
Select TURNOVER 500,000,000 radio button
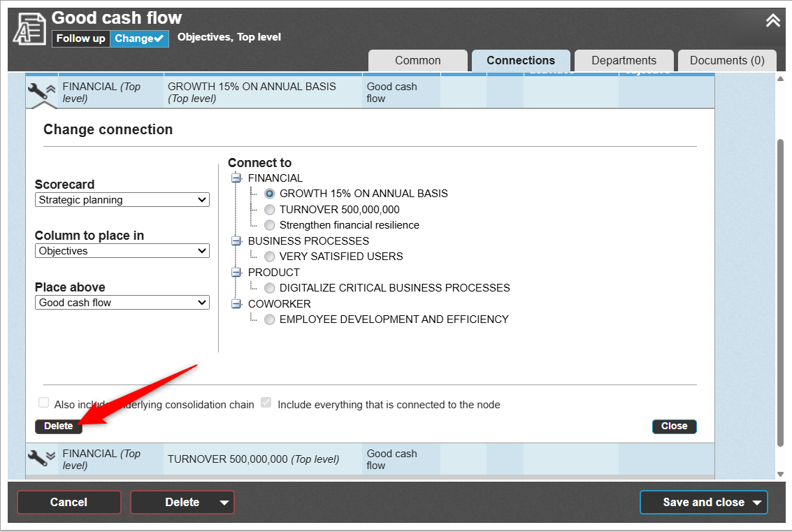coord(270,210)
